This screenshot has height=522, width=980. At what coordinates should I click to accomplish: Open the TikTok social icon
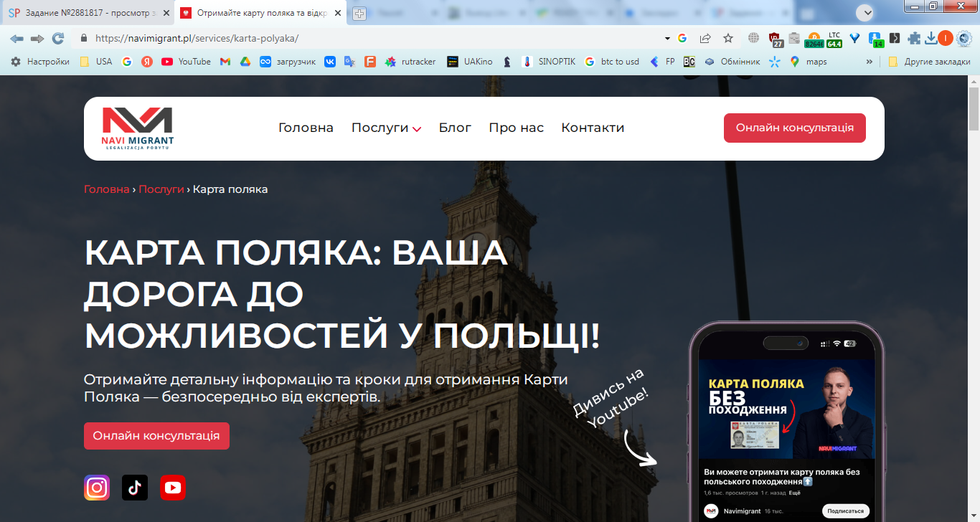tap(135, 488)
